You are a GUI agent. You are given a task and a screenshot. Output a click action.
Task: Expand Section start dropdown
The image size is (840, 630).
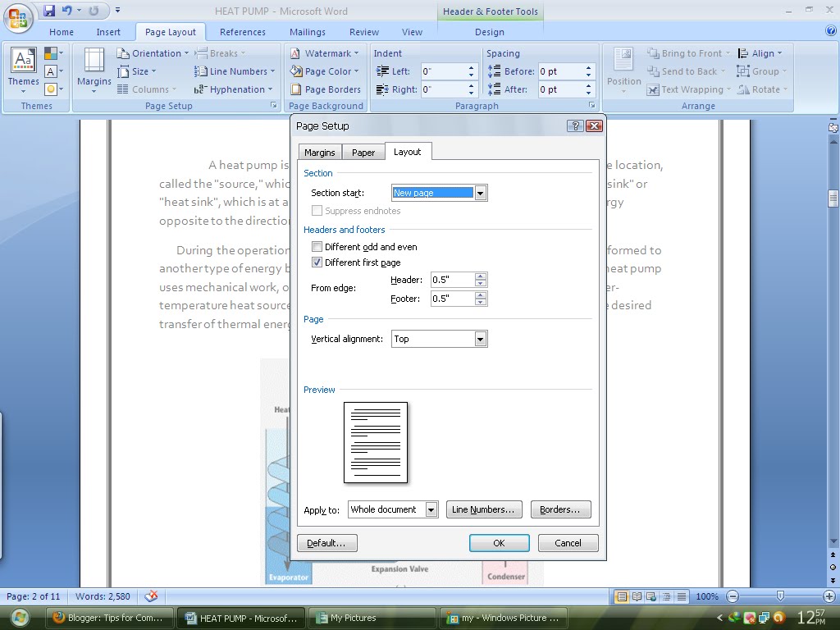pyautogui.click(x=481, y=193)
